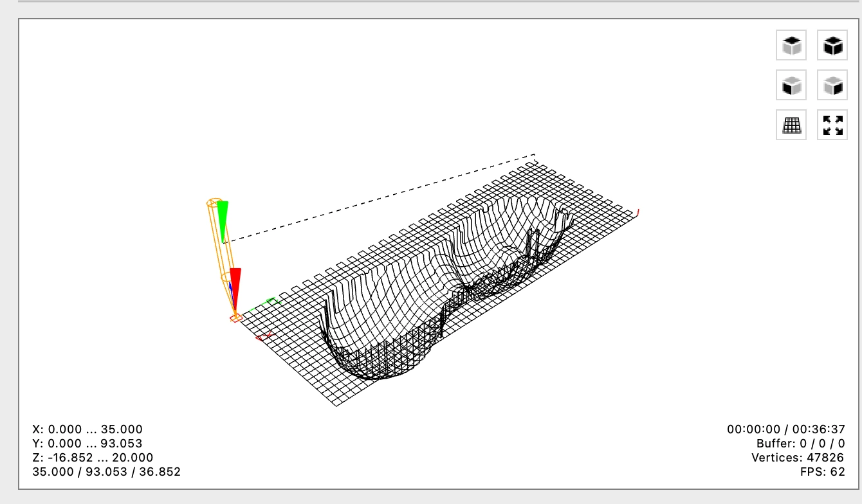Click the Z range readout -16.852 ... 20.000
862x504 pixels.
pos(93,458)
